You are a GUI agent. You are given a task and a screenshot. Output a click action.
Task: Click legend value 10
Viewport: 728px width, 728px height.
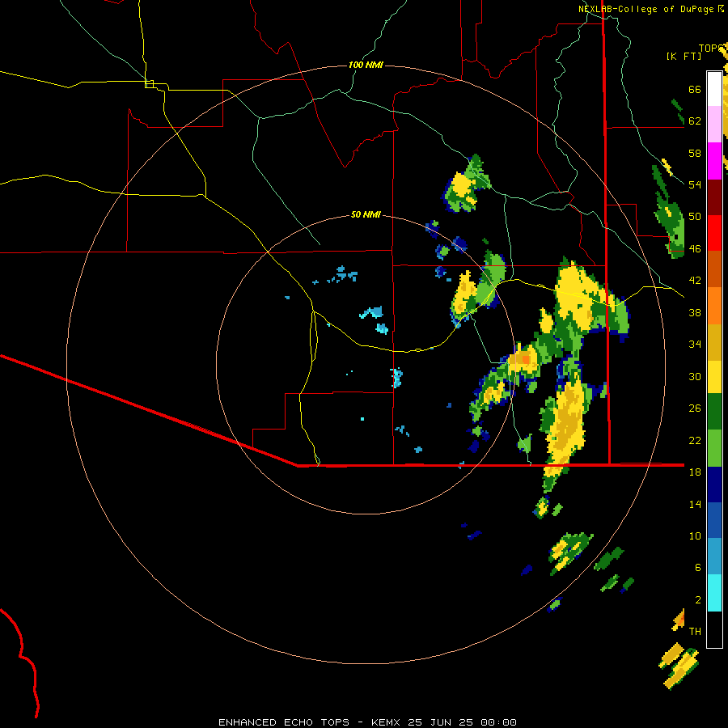(695, 535)
